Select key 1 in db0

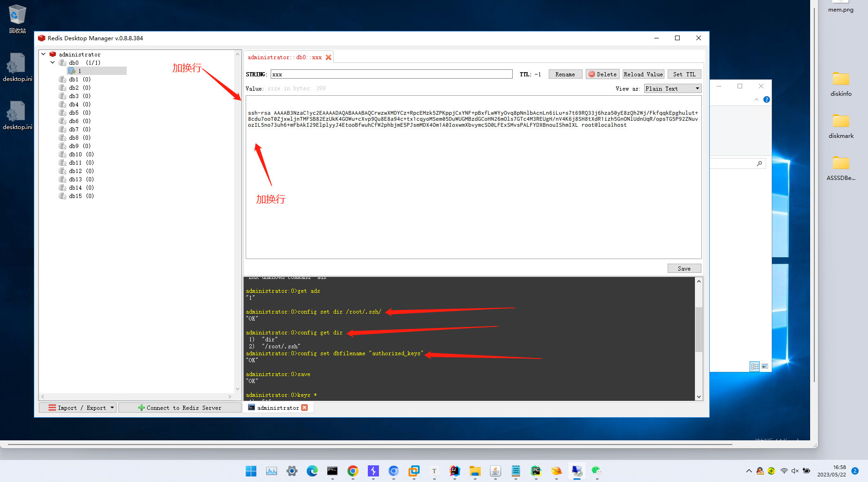[79, 71]
